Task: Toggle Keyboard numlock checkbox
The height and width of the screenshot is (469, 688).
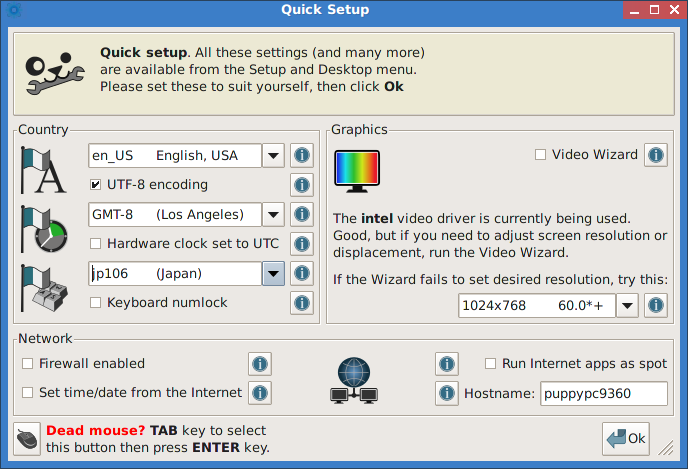Action: (x=95, y=303)
